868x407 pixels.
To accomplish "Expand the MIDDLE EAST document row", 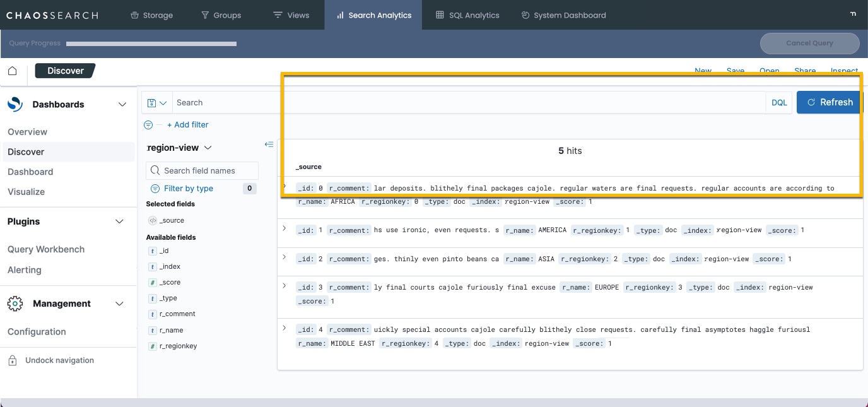I will (284, 329).
